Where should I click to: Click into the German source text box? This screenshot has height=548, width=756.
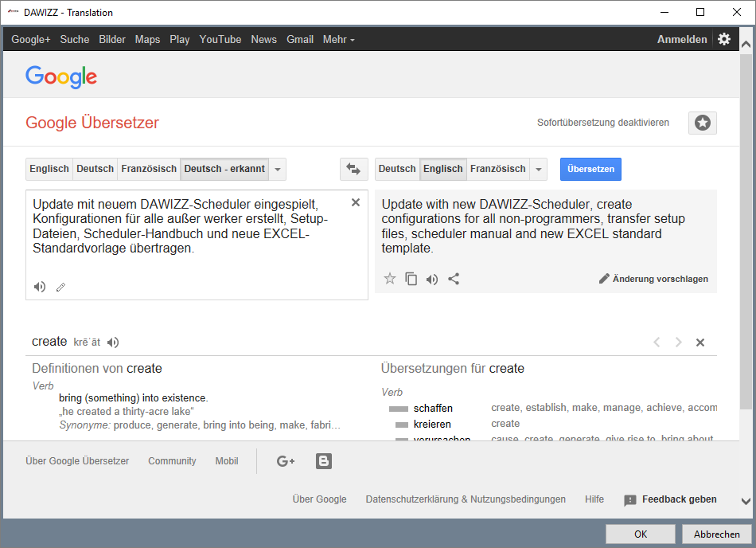197,245
